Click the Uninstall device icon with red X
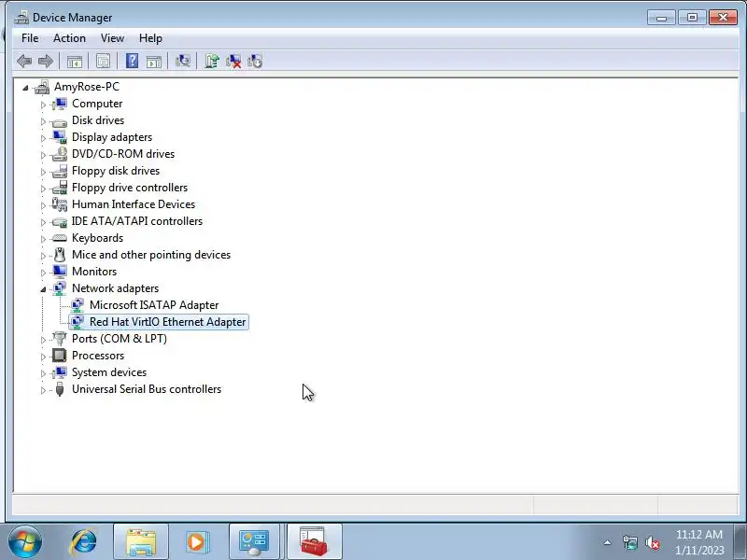 [233, 61]
